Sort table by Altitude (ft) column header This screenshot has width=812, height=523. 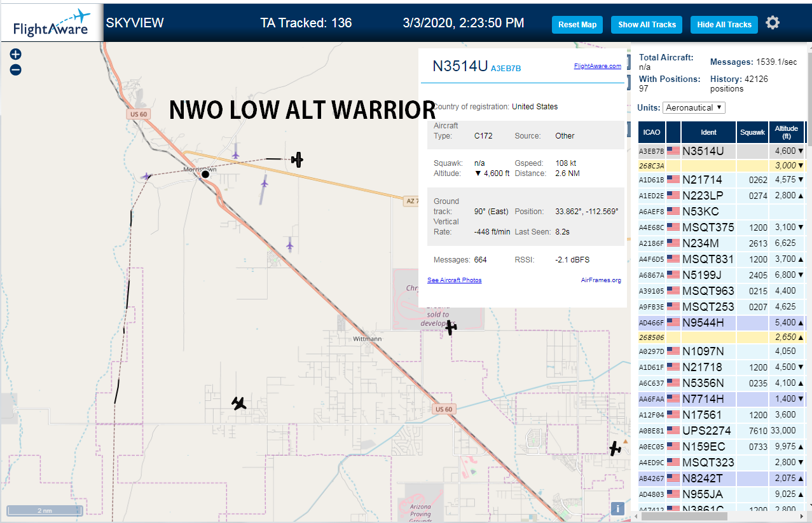787,132
